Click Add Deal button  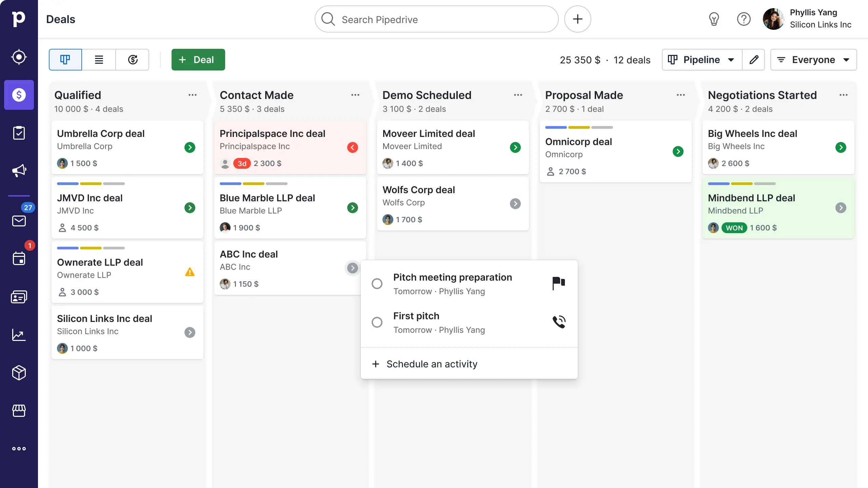[x=198, y=60]
